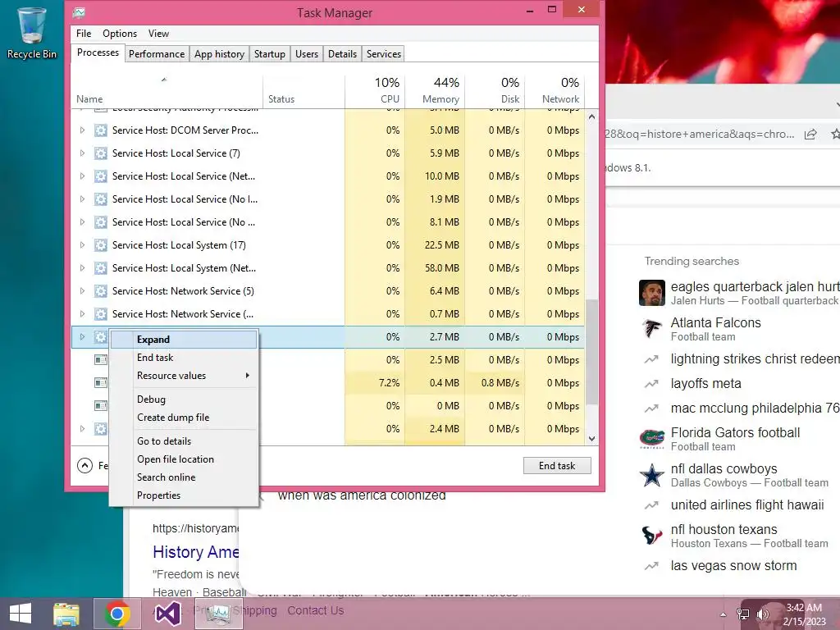Click the End task button at bottom right

(557, 466)
